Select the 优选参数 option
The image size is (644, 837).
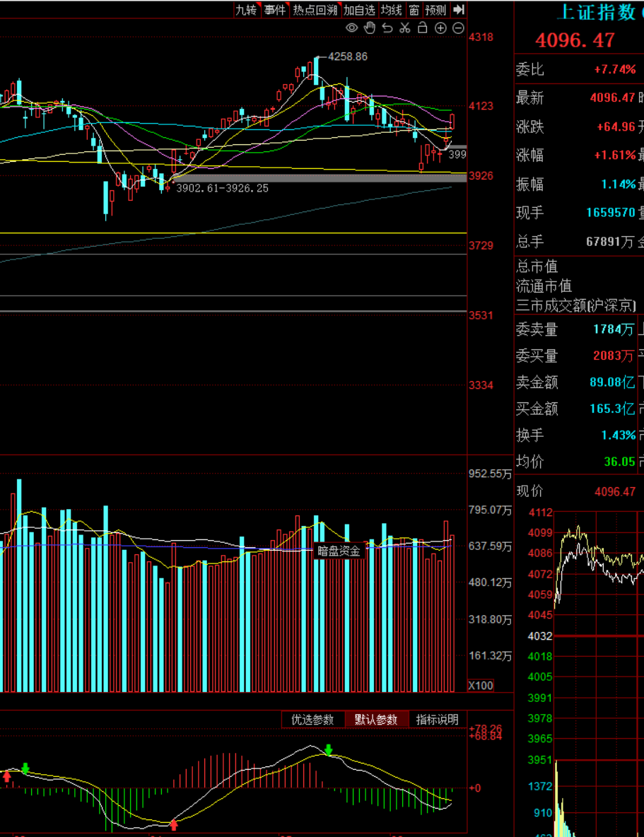pos(312,720)
